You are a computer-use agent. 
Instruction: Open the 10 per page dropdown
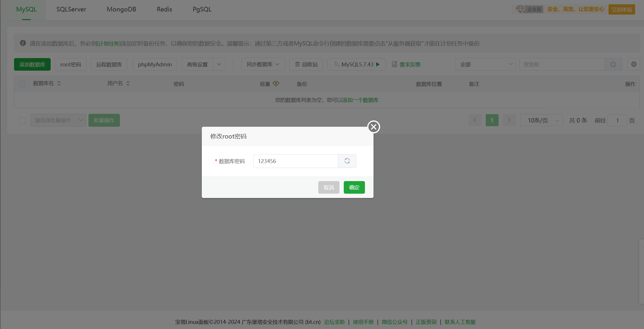[x=541, y=120]
